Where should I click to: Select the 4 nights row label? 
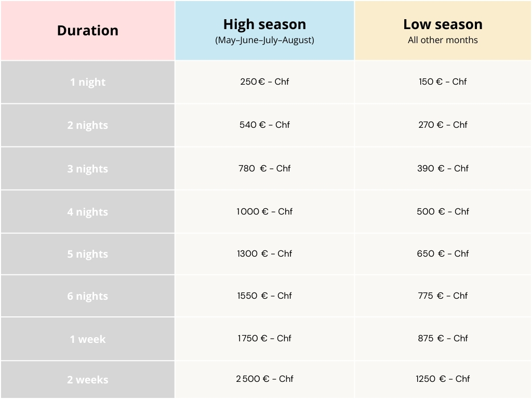88,212
